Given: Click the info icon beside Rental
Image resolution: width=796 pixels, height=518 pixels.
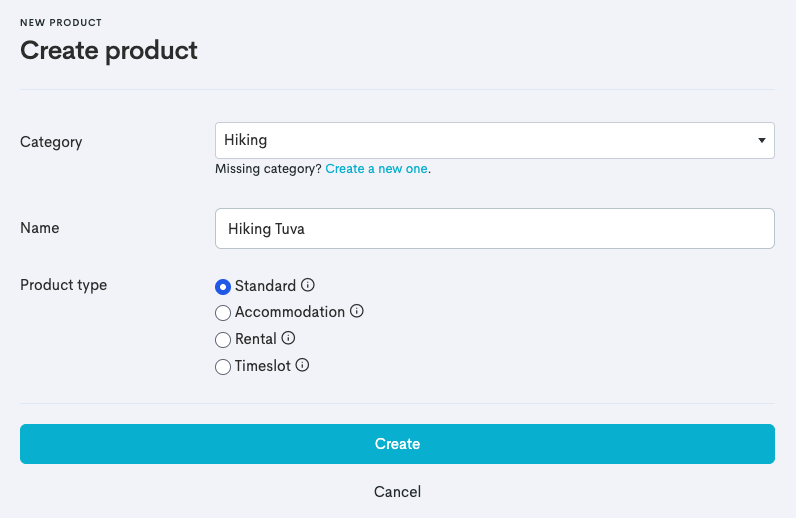Looking at the screenshot, I should 288,339.
